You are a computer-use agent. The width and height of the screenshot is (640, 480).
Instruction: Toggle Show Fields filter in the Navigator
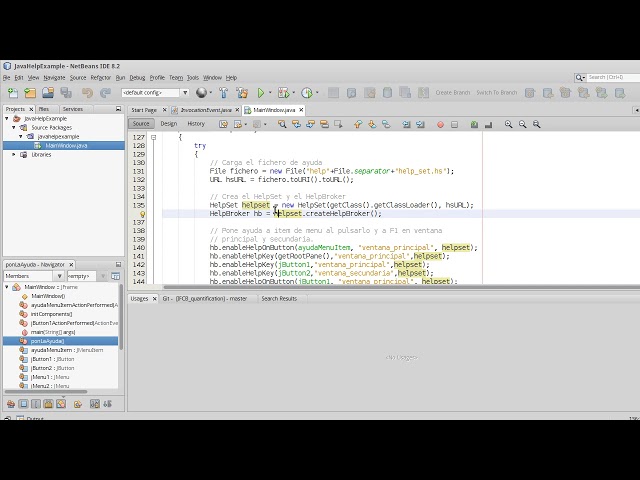pos(23,404)
